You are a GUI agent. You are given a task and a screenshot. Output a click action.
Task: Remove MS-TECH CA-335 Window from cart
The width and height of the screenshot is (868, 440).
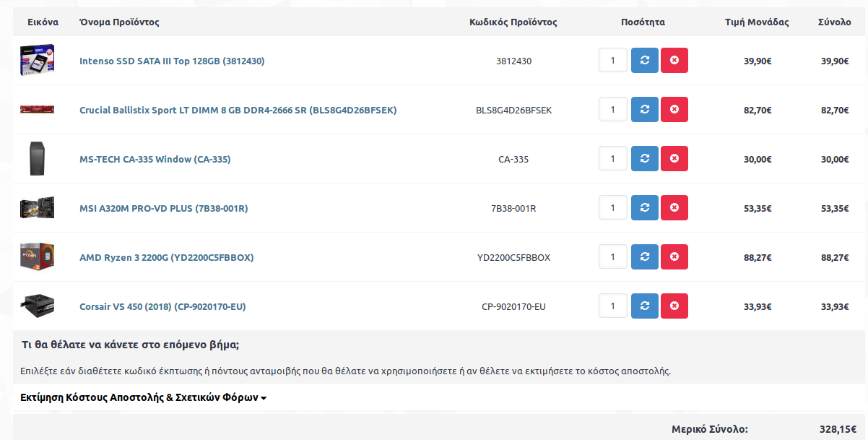(674, 159)
